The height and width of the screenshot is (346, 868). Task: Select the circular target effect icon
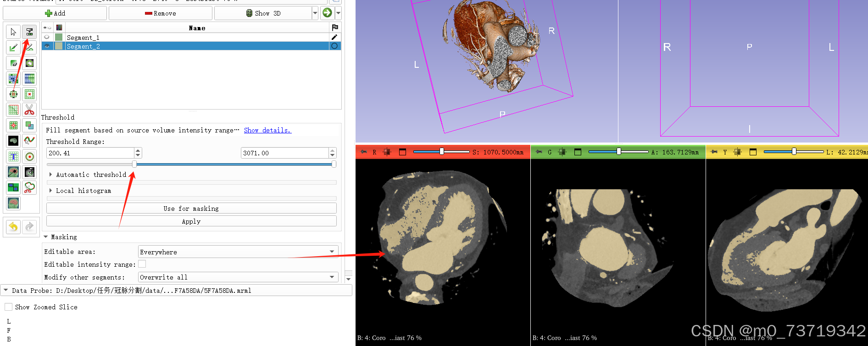coord(29,156)
